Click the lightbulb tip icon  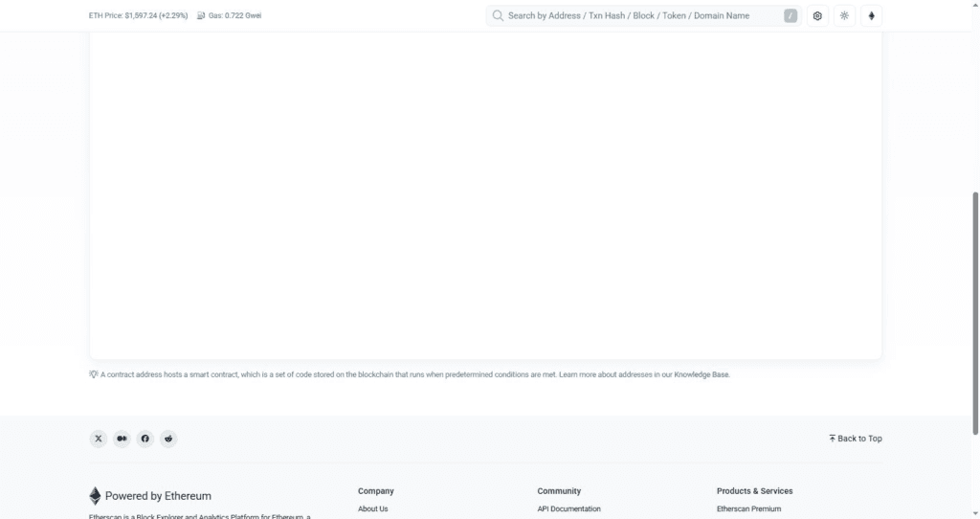tap(93, 374)
